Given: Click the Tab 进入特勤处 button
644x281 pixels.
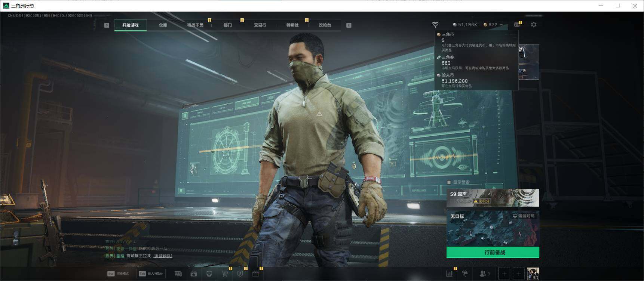Looking at the screenshot, I should (151, 274).
